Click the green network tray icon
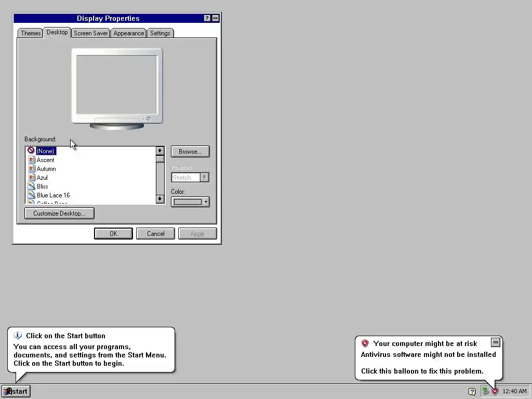The width and height of the screenshot is (532, 399). point(485,391)
